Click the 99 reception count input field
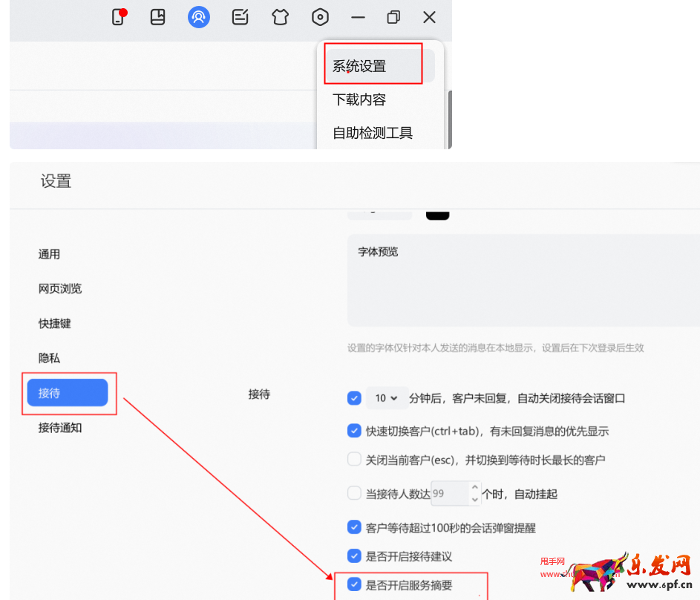The width and height of the screenshot is (700, 600). (450, 493)
